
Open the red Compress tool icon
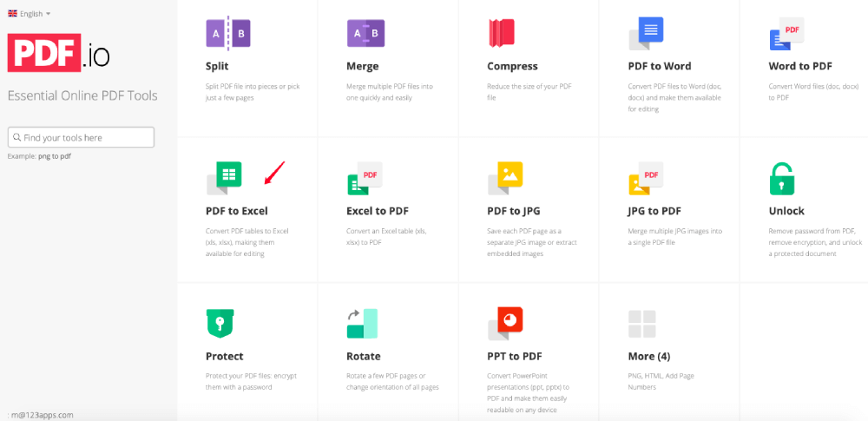tap(502, 32)
